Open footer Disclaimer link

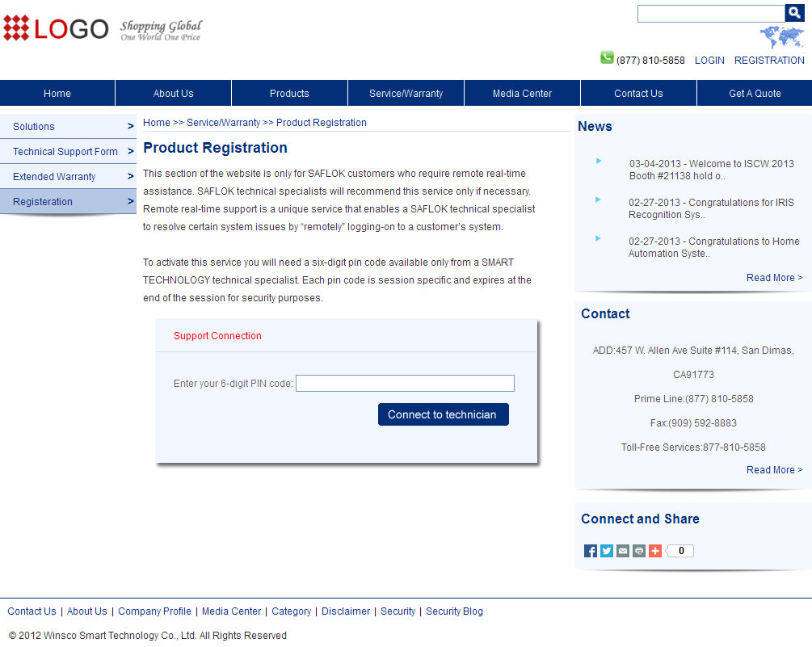point(346,611)
